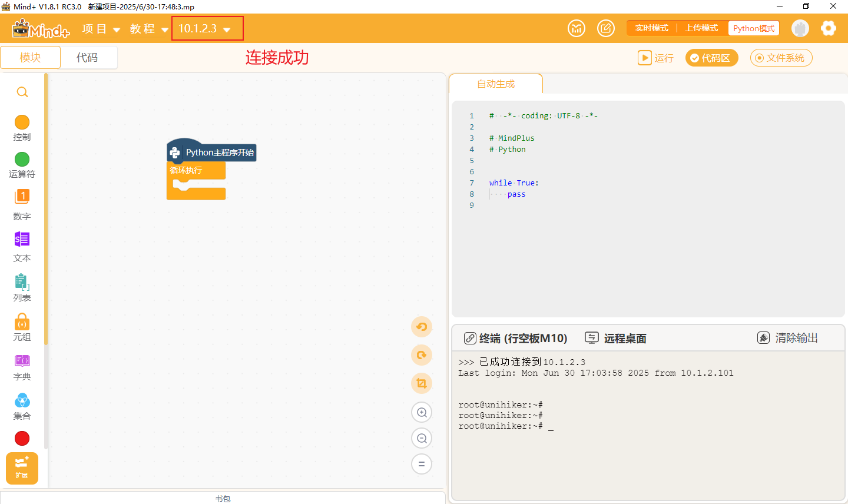This screenshot has height=504, width=848.
Task: Open the 教程 dropdown menu
Action: pyautogui.click(x=150, y=29)
